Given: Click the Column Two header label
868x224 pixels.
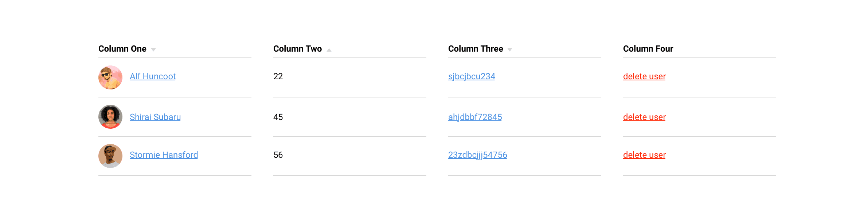Looking at the screenshot, I should [x=297, y=49].
